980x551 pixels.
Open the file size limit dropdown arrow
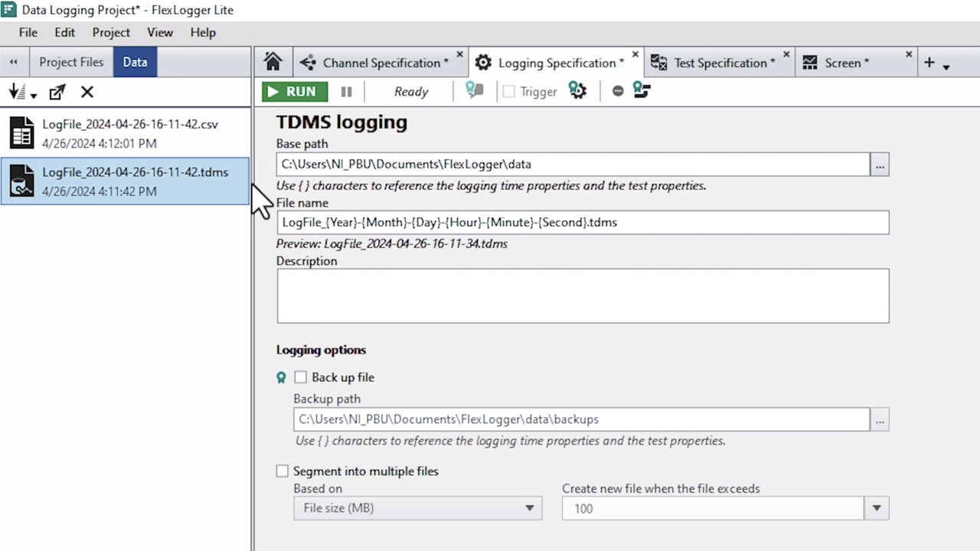click(x=877, y=508)
